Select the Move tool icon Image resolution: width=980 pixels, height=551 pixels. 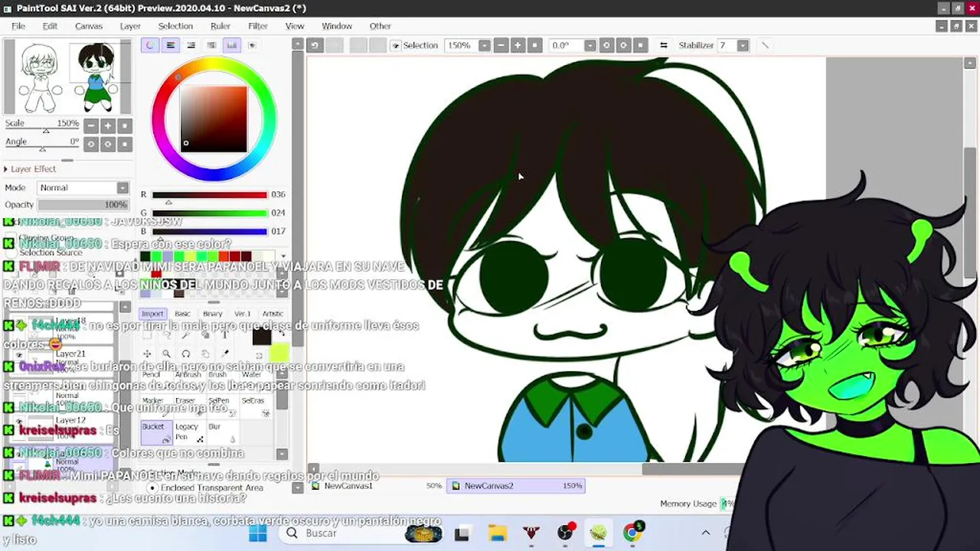(147, 354)
